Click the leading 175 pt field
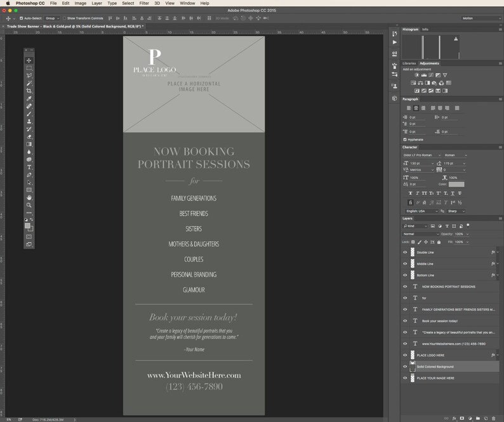This screenshot has width=504, height=422. pyautogui.click(x=452, y=163)
